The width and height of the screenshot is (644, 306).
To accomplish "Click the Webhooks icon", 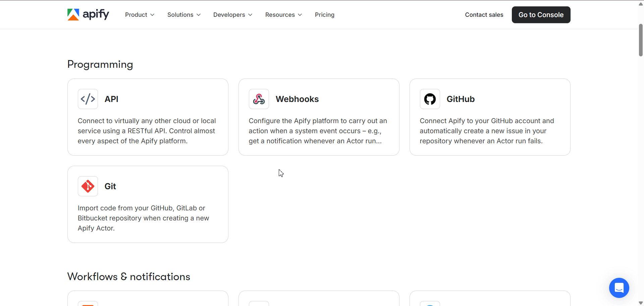I will pyautogui.click(x=259, y=99).
